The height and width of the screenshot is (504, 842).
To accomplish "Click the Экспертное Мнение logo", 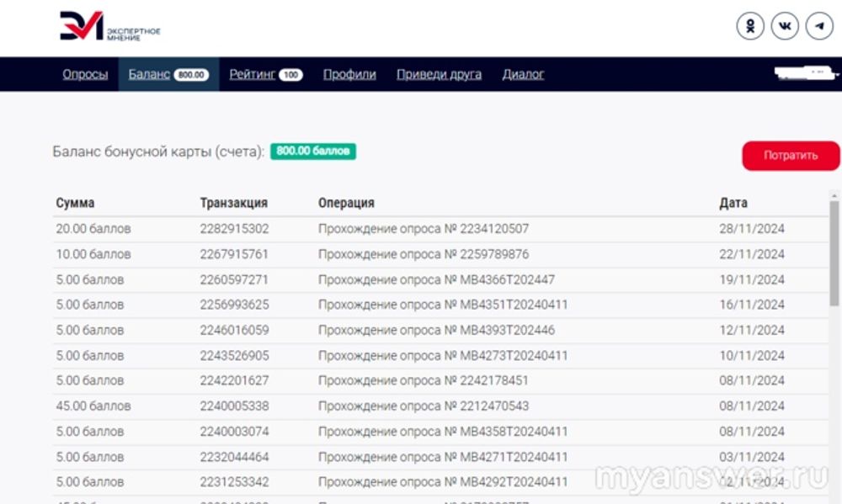I will 109,27.
